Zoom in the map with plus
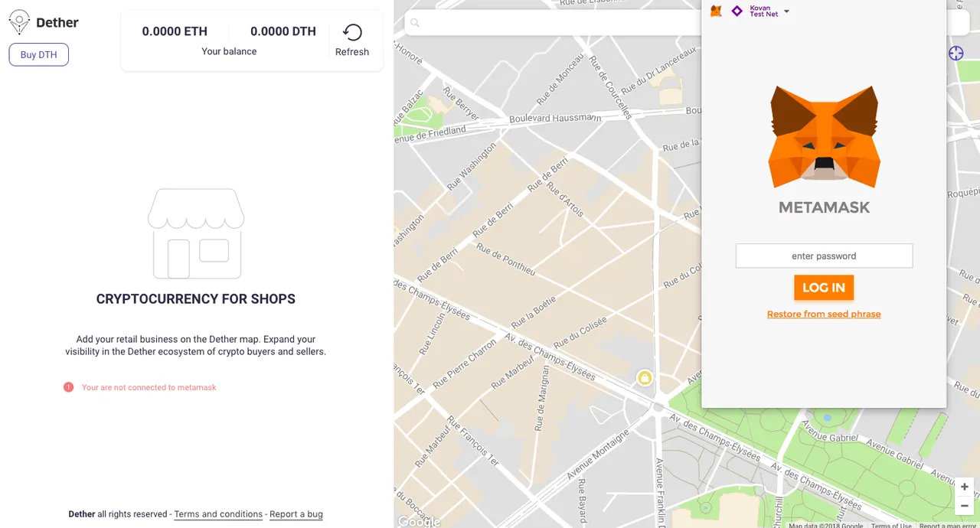Image resolution: width=980 pixels, height=528 pixels. click(965, 487)
